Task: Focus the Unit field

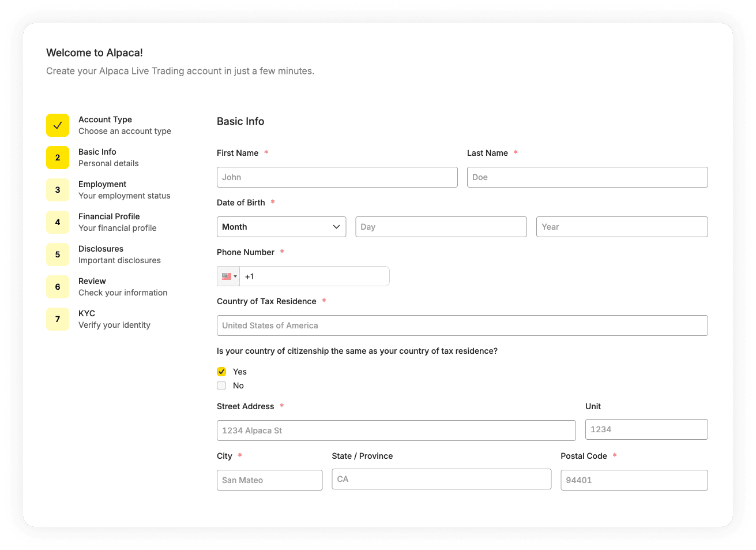Action: 646,429
